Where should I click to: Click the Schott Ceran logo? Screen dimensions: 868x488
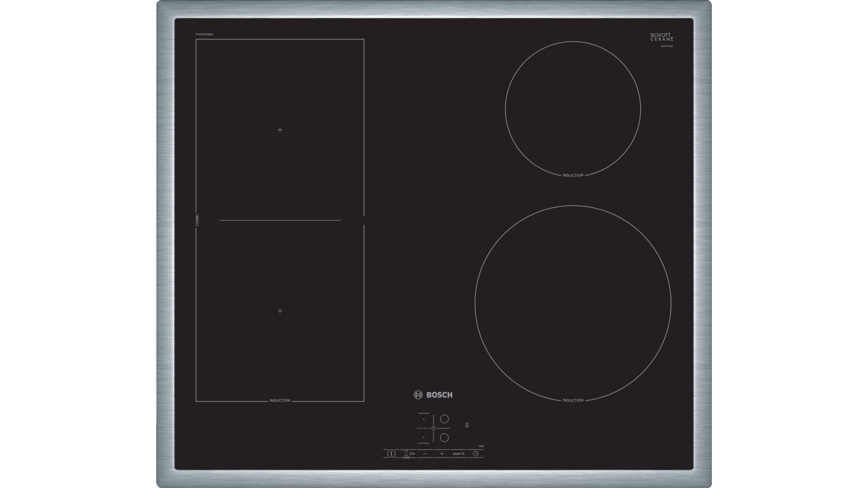pos(663,37)
